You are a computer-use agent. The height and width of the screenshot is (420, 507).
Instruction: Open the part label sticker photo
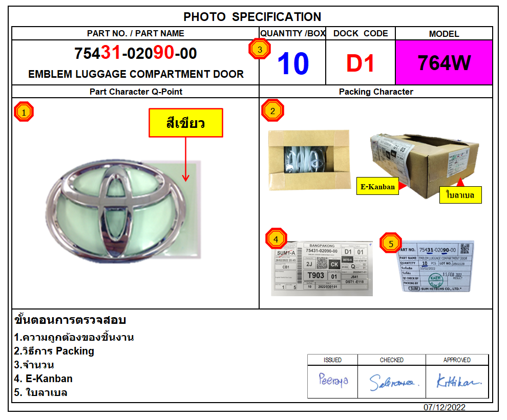[436, 266]
